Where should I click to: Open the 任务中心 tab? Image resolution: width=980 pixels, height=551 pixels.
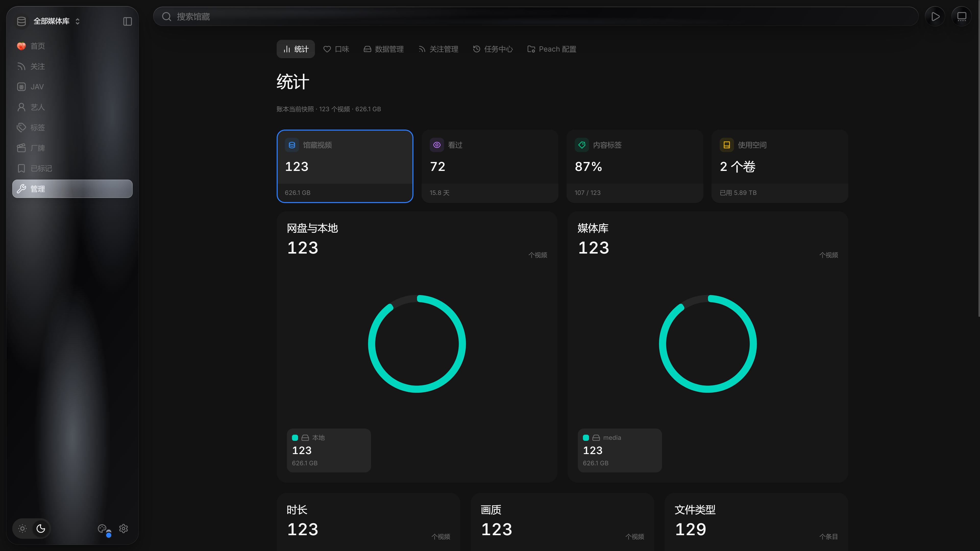click(x=493, y=49)
